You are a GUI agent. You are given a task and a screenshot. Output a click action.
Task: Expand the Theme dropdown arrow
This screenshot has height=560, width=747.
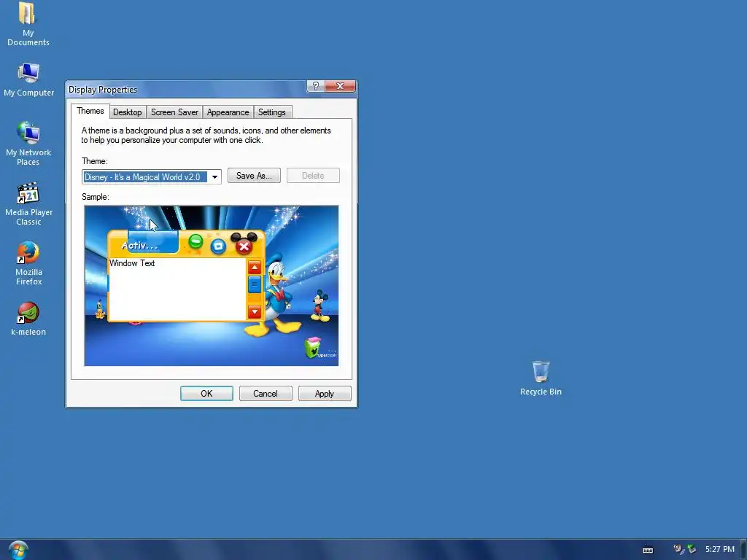pos(215,177)
